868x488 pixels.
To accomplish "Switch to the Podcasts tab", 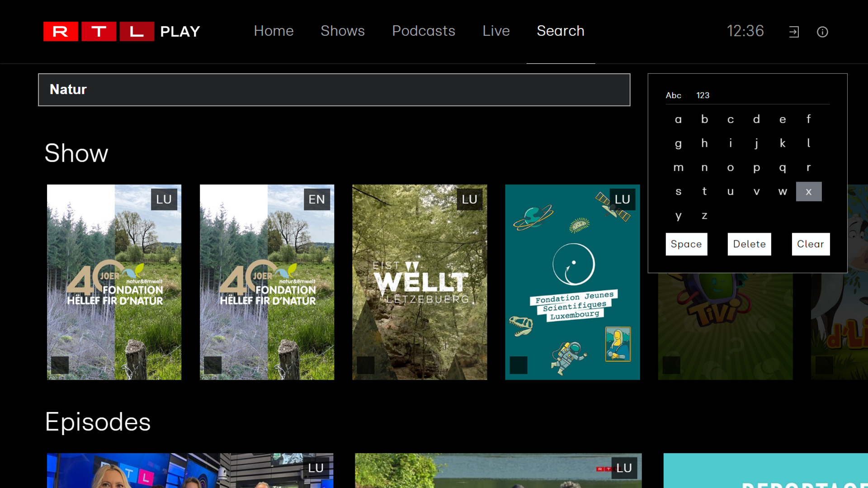I will point(424,31).
